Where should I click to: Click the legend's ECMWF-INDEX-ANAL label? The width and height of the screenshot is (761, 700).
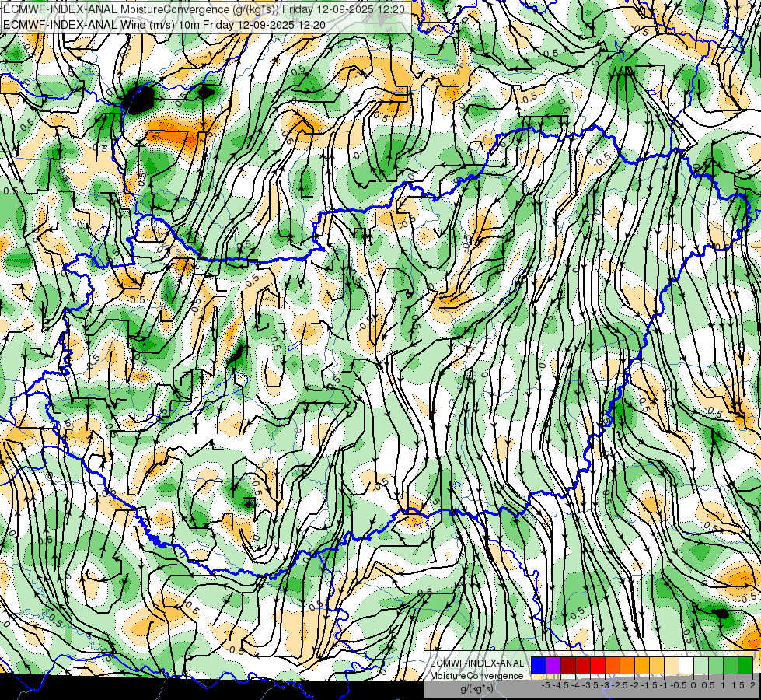pyautogui.click(x=476, y=663)
